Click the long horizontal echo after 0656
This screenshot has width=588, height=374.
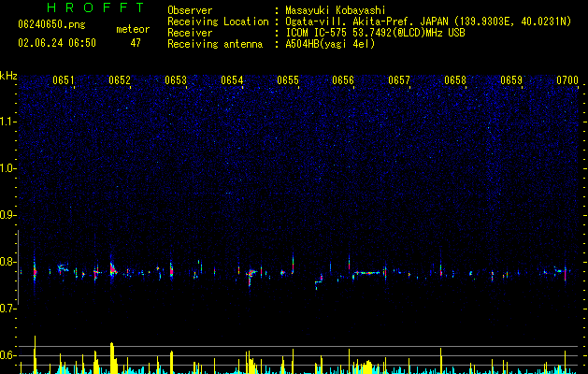tap(367, 273)
